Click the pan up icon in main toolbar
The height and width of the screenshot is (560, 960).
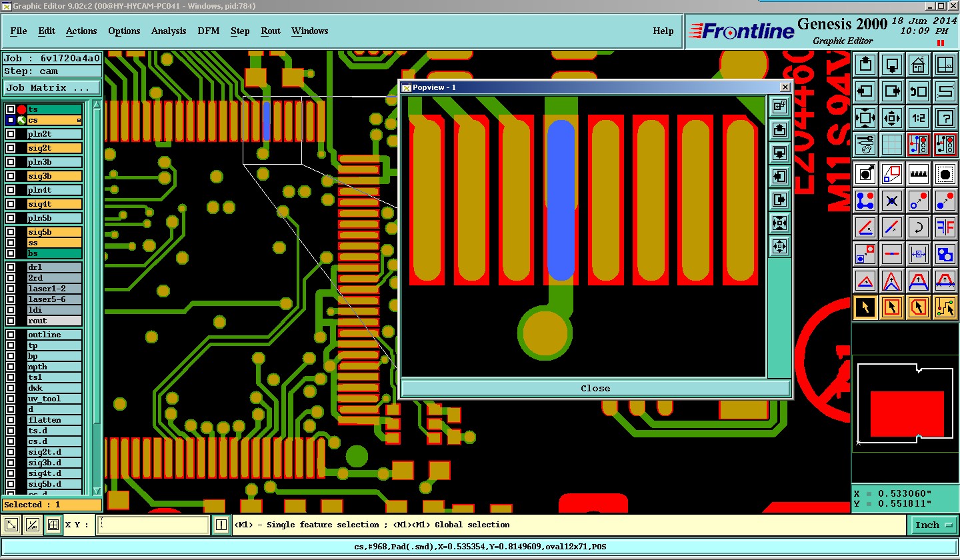tap(865, 65)
